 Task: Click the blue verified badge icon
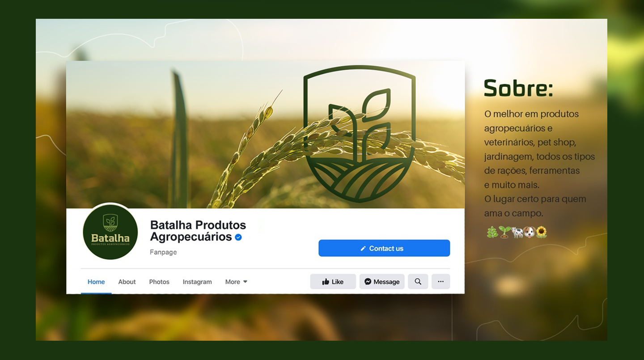(238, 237)
